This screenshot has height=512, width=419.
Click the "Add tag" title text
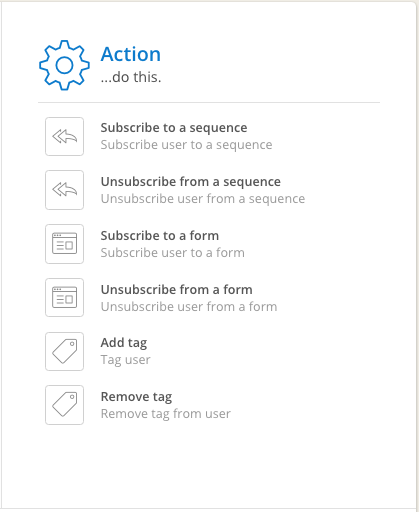point(124,343)
